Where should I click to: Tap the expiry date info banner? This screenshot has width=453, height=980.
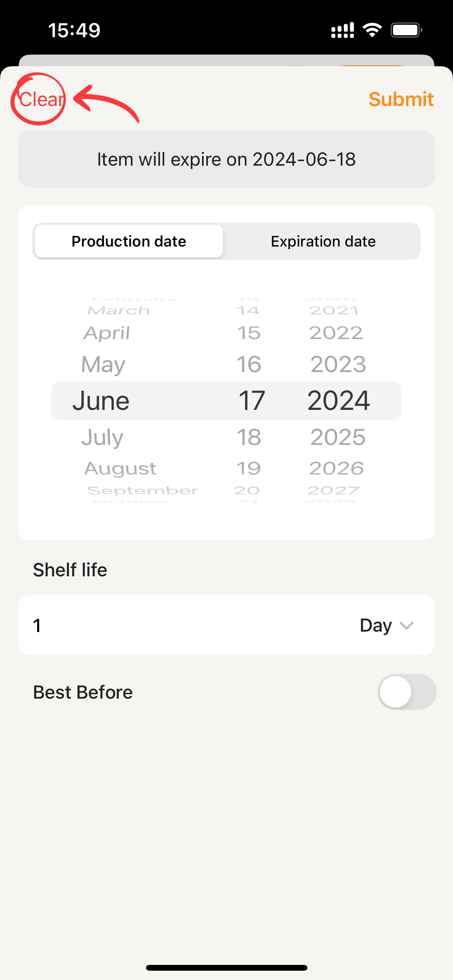click(x=226, y=159)
